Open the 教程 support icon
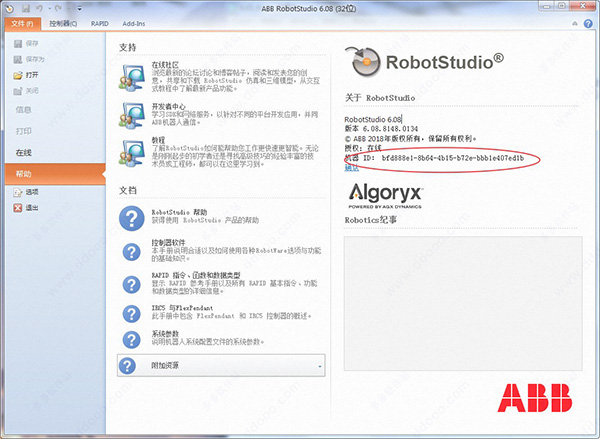Screen dimensions: 600x439 [132, 153]
